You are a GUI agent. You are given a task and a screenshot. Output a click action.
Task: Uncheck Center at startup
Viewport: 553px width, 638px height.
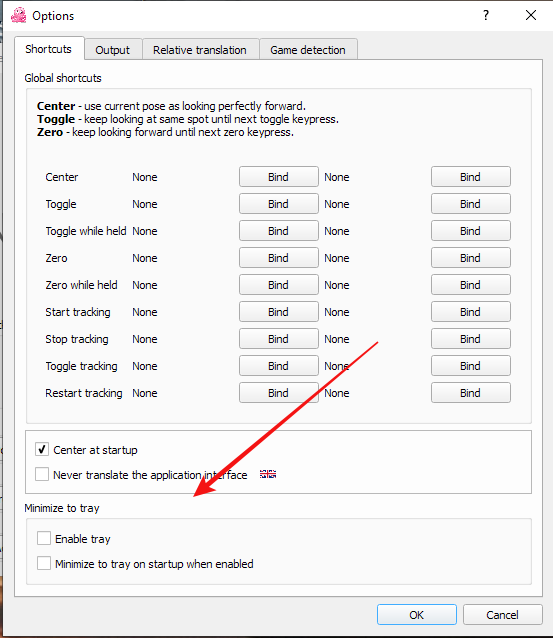42,449
